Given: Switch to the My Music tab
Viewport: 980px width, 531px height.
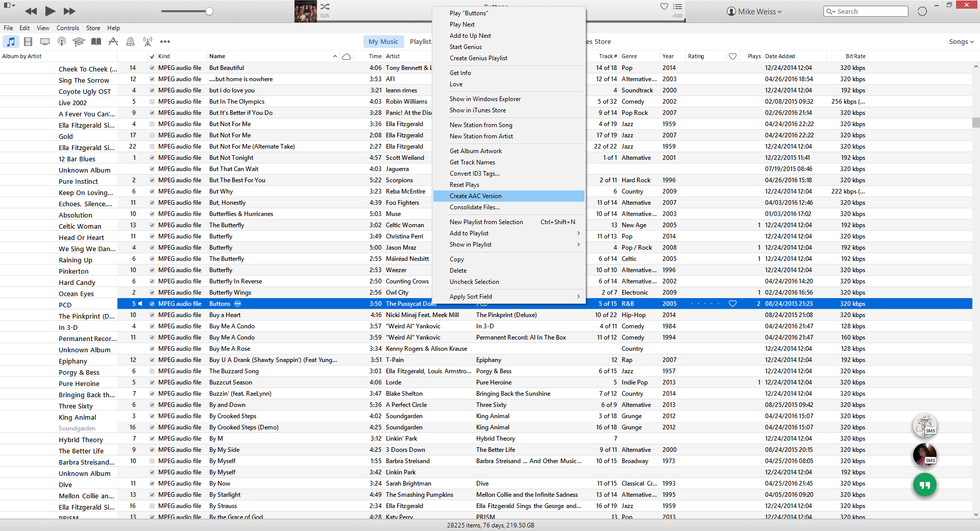Looking at the screenshot, I should click(383, 41).
